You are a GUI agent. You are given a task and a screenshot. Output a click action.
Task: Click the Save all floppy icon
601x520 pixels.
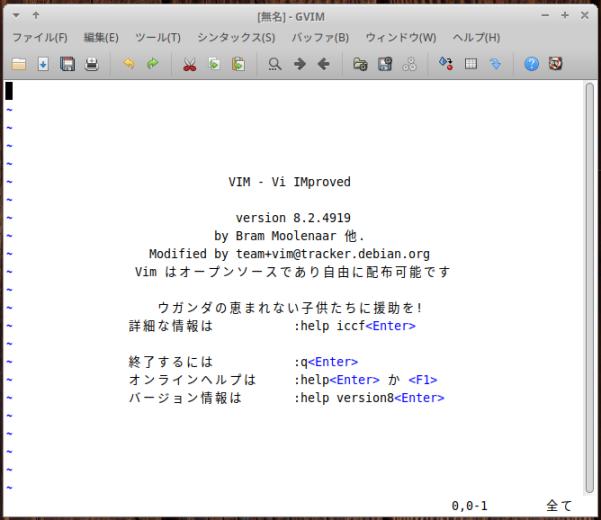(67, 64)
